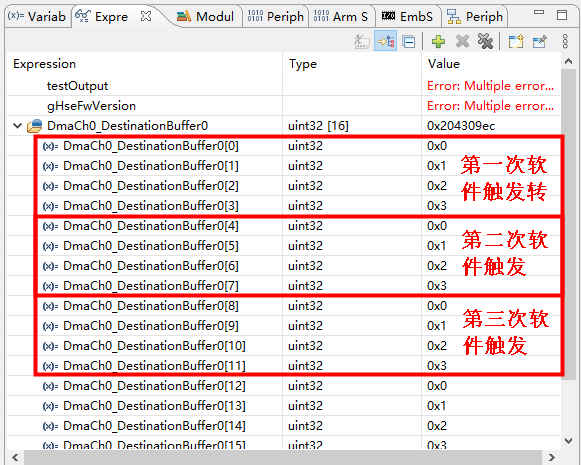Click the Remove All Expressions double-X icon
The height and width of the screenshot is (465, 581).
pos(485,41)
